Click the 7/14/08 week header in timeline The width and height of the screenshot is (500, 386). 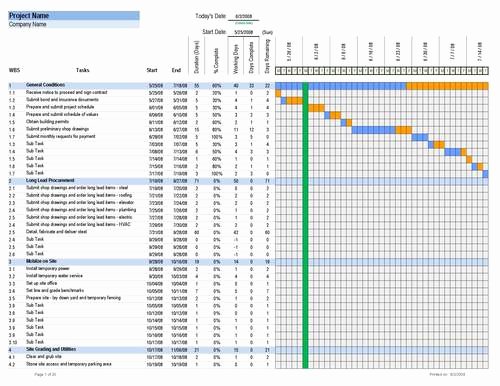[480, 52]
